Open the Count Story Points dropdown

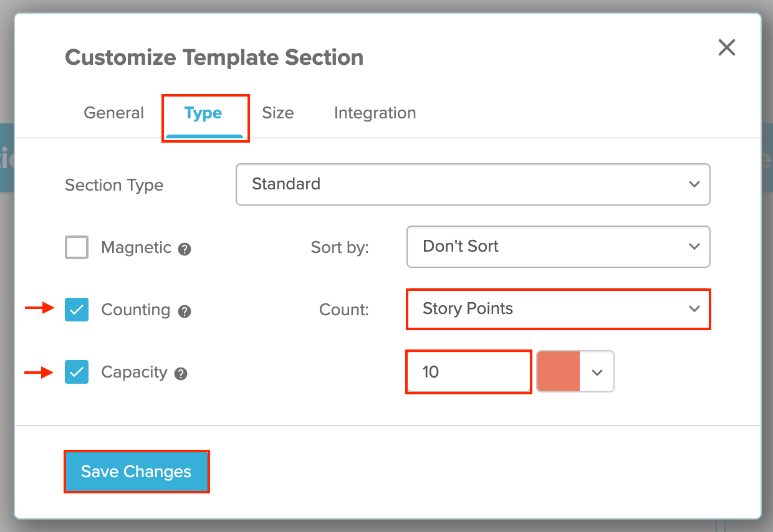point(559,309)
